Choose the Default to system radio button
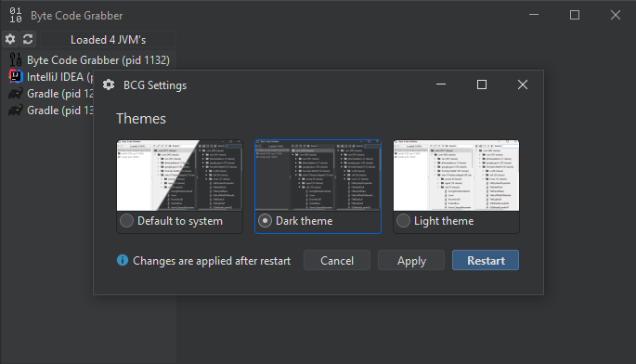This screenshot has width=636, height=364. [x=126, y=221]
